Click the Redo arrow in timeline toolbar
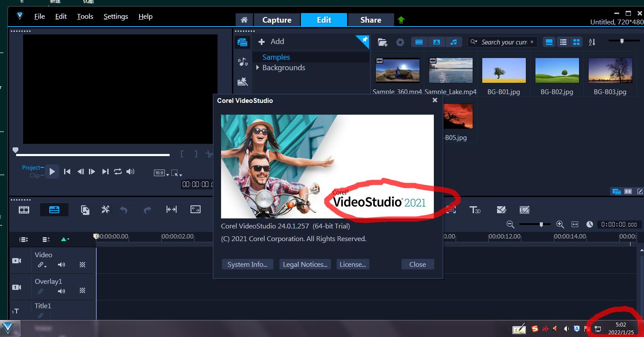Screen dimensions: 644x337 (147, 210)
